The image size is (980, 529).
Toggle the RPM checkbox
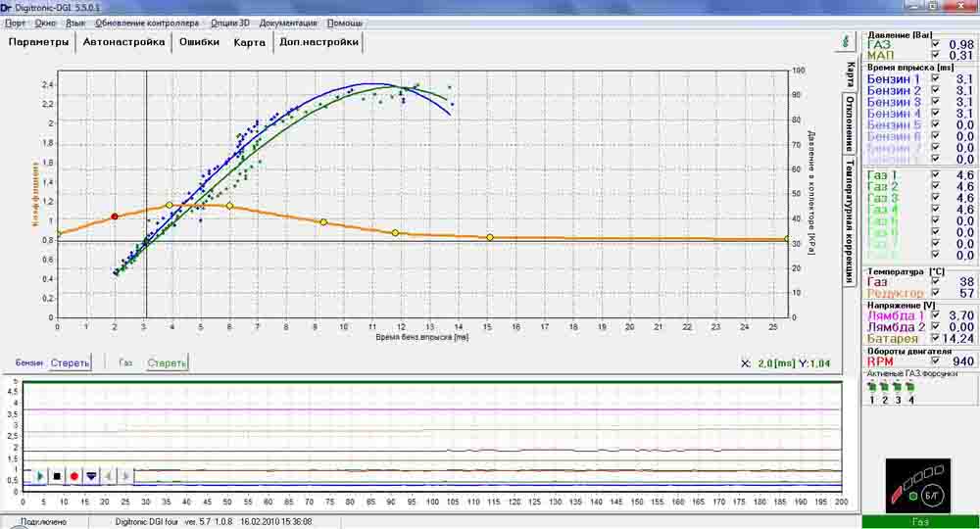pos(937,361)
